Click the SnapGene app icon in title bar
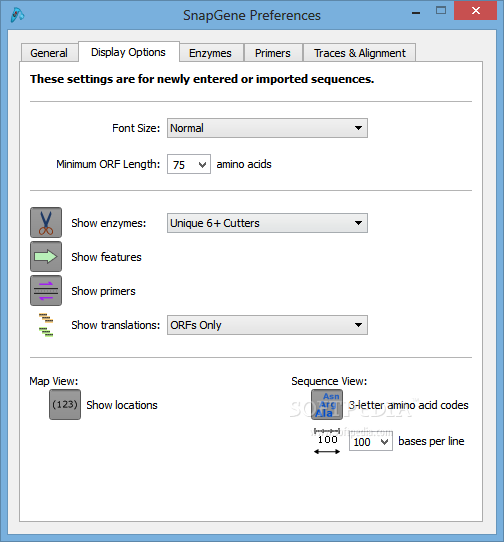Screen dimensions: 504x542 point(17,15)
